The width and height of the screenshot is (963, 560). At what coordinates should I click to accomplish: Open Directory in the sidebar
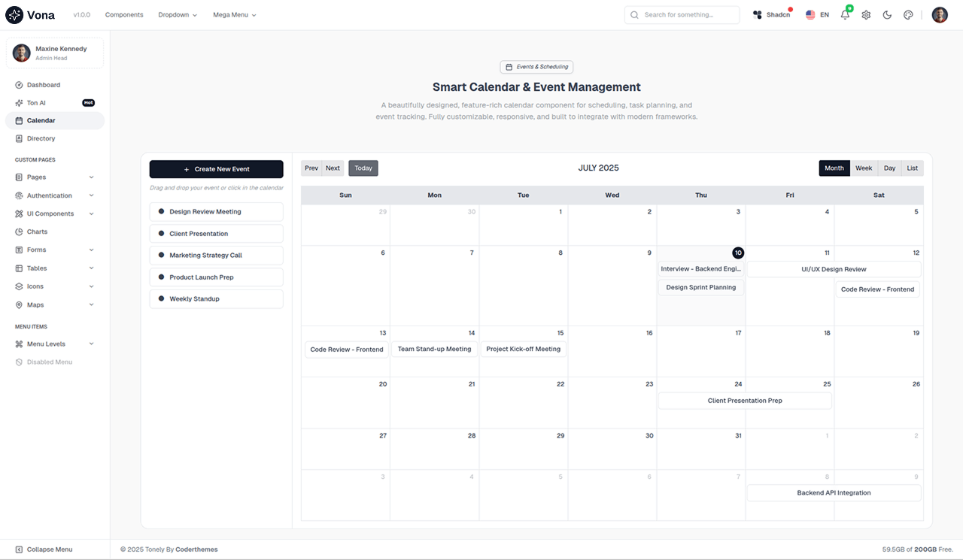(x=41, y=138)
